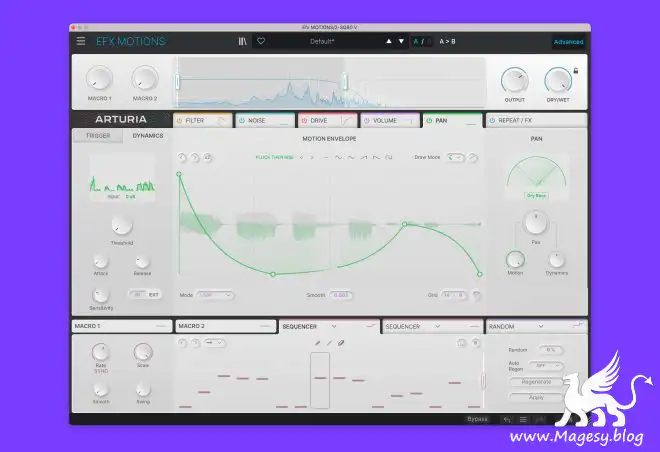Select the eraser tool in sequencer
The image size is (660, 452).
click(341, 343)
